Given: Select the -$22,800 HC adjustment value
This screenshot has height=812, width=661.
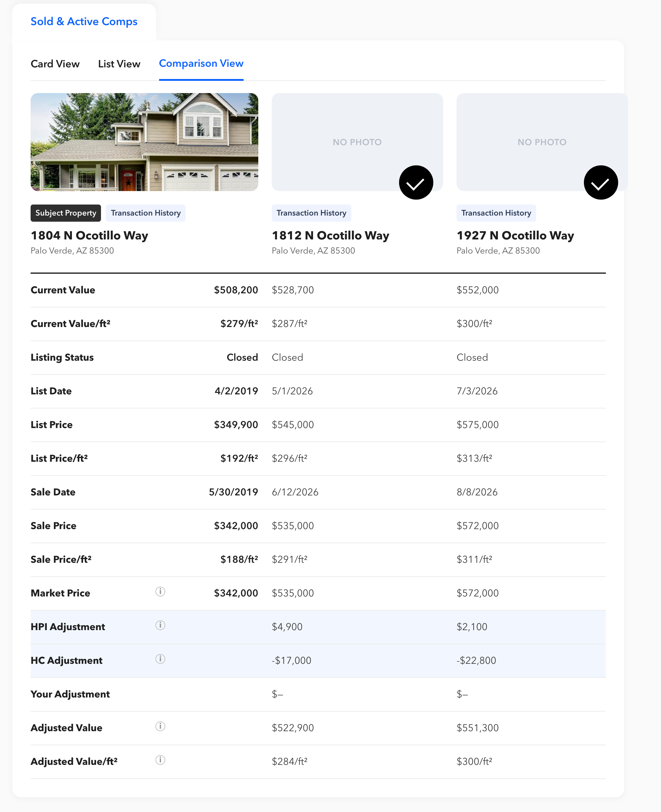Looking at the screenshot, I should (x=476, y=660).
